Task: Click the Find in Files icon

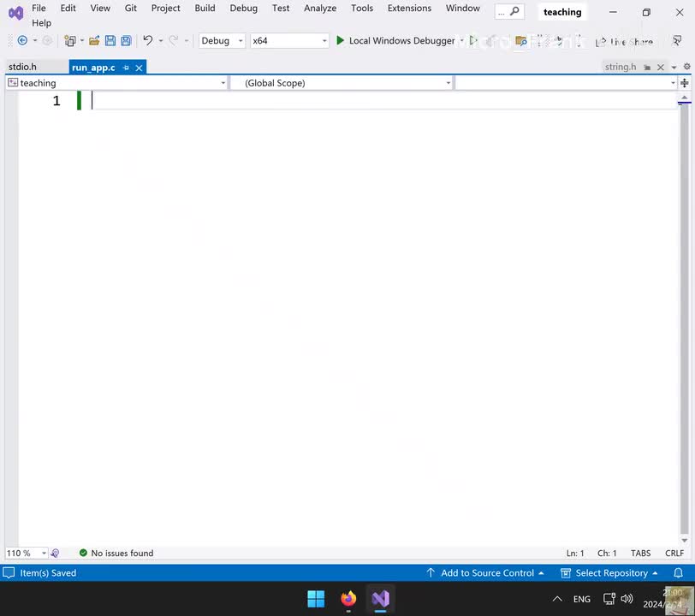Action: 520,41
